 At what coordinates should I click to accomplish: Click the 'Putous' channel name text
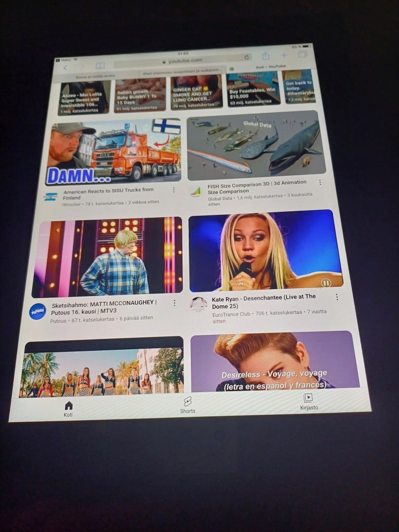(58, 321)
